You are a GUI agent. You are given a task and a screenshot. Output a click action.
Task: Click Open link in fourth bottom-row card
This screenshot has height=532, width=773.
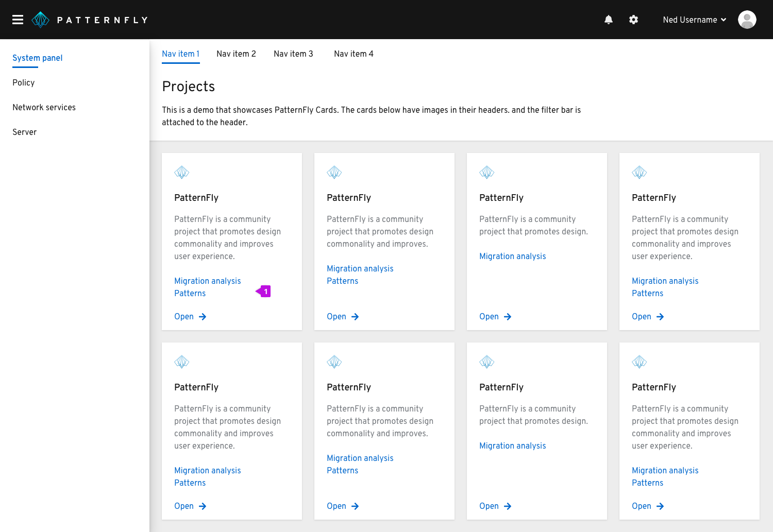point(648,506)
